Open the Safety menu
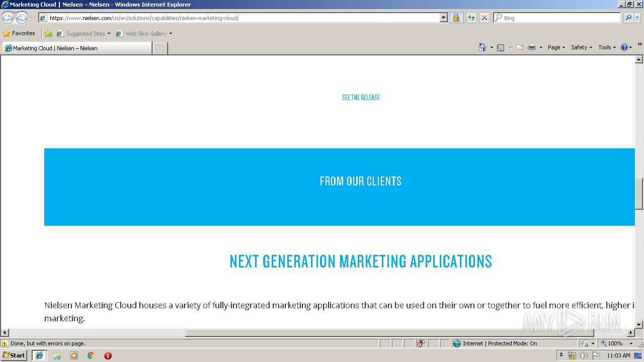644x362 pixels. pos(582,47)
